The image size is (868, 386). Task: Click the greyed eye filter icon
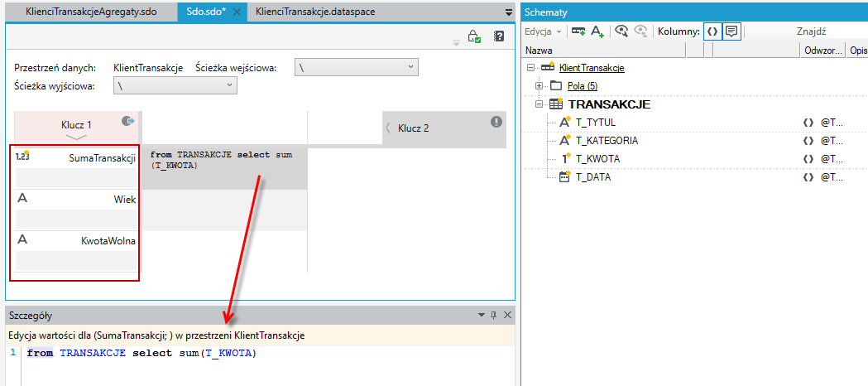click(x=641, y=31)
